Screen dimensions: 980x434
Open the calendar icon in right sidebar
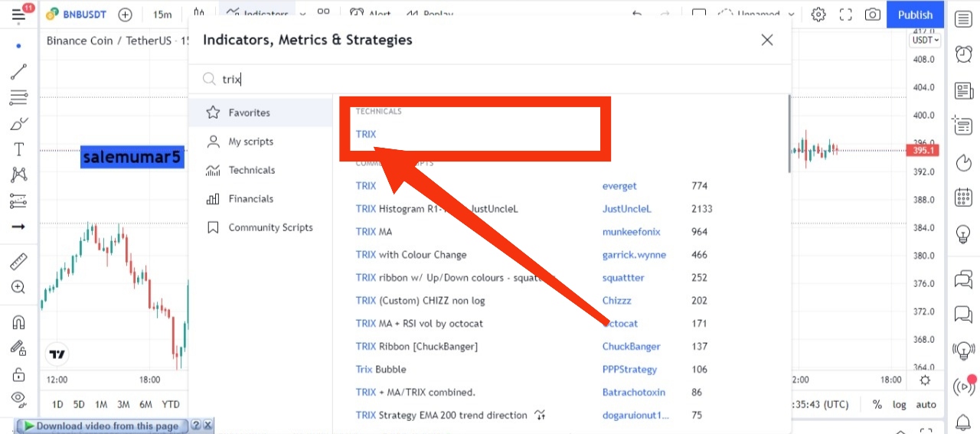coord(964,198)
